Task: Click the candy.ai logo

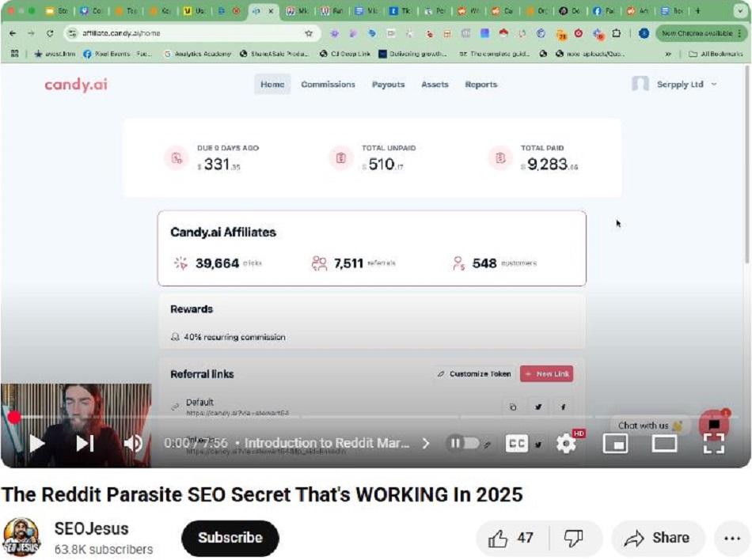Action: [x=76, y=85]
